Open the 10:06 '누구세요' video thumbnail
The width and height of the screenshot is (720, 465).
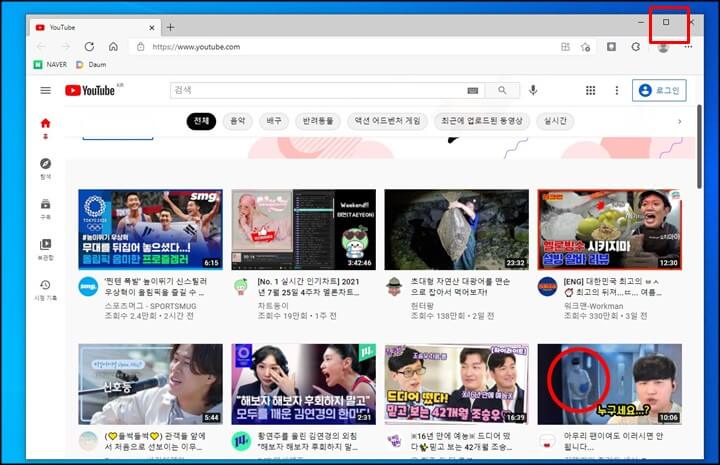tap(610, 384)
